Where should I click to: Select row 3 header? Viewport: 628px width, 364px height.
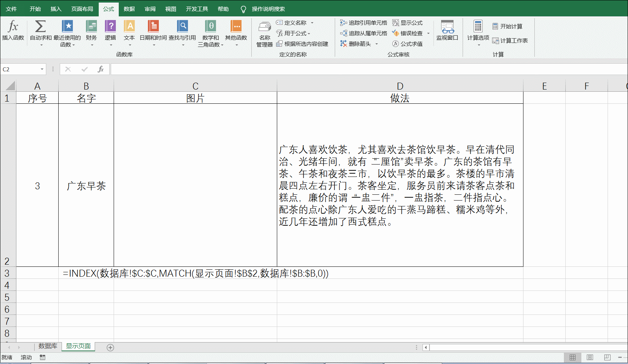(8, 273)
